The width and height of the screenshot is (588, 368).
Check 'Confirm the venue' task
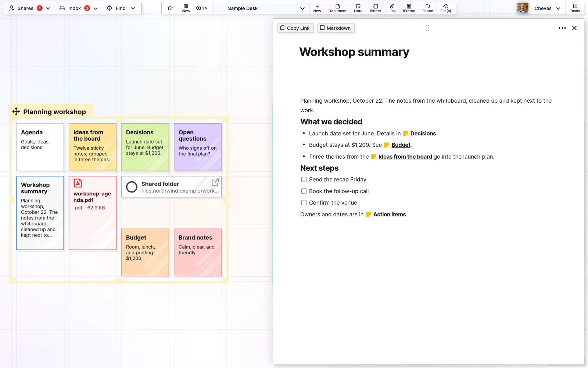(304, 203)
